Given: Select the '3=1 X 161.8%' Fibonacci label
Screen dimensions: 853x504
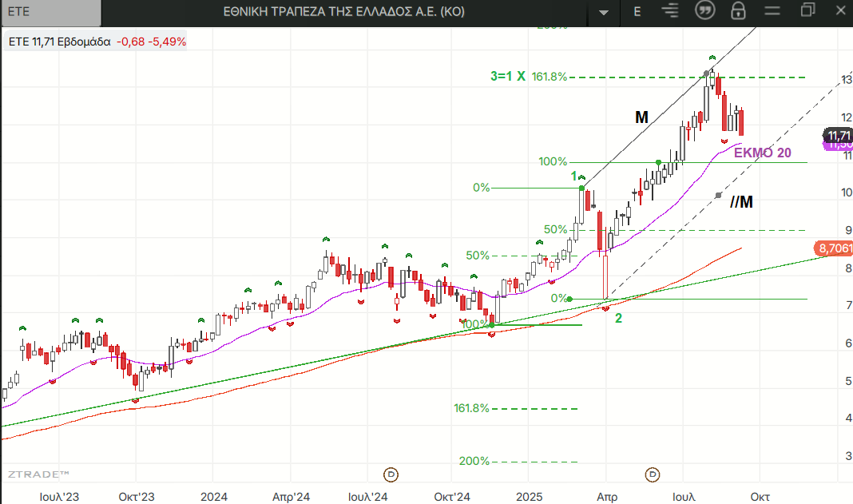Looking at the screenshot, I should 528,77.
